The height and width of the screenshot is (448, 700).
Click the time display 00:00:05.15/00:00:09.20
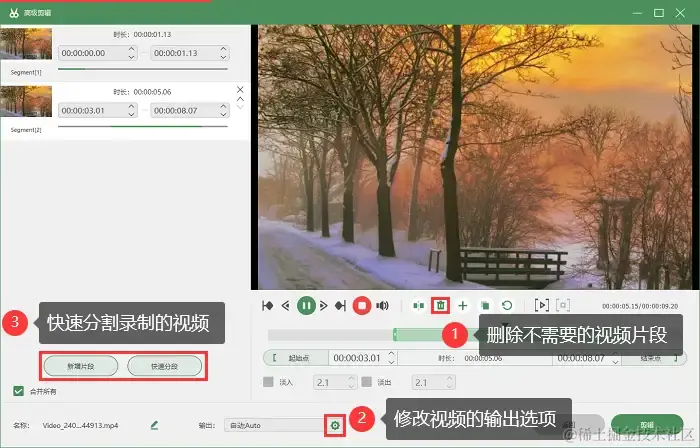click(x=640, y=306)
